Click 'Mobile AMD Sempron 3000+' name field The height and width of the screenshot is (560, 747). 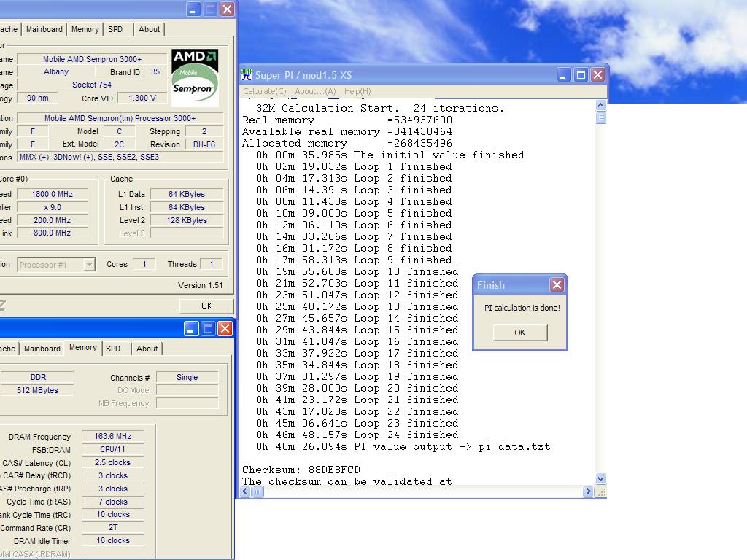pyautogui.click(x=92, y=59)
